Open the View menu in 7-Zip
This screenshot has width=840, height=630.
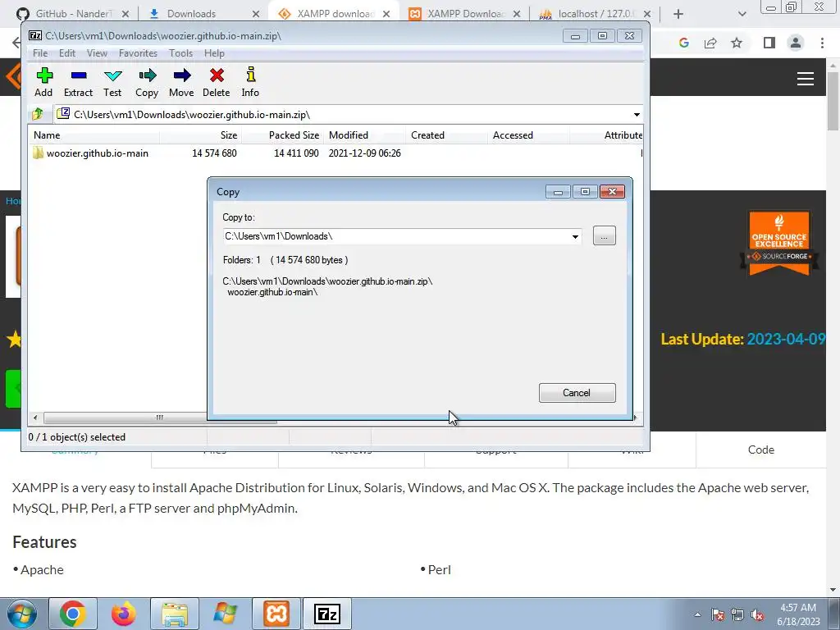[97, 53]
